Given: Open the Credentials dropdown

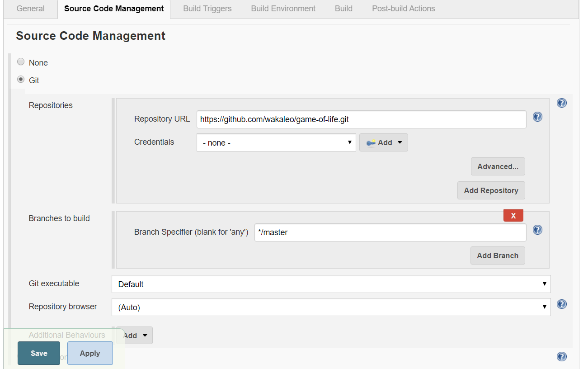Looking at the screenshot, I should point(276,142).
